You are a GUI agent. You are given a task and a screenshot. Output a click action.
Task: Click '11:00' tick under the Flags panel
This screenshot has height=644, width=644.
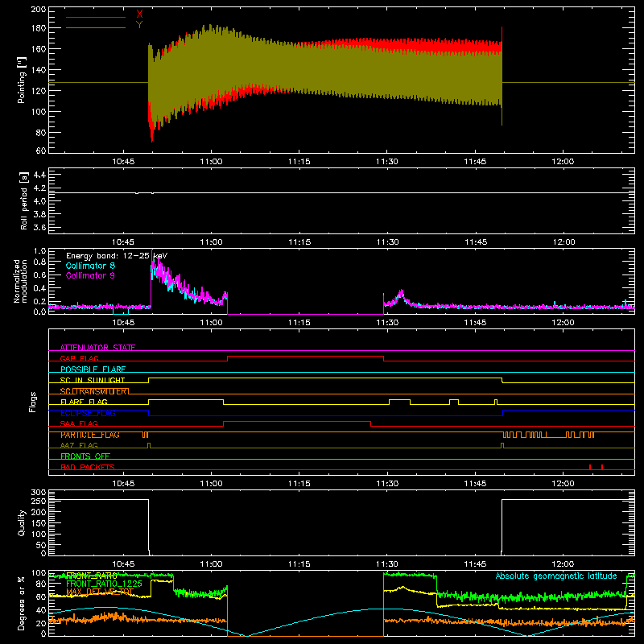tap(211, 484)
